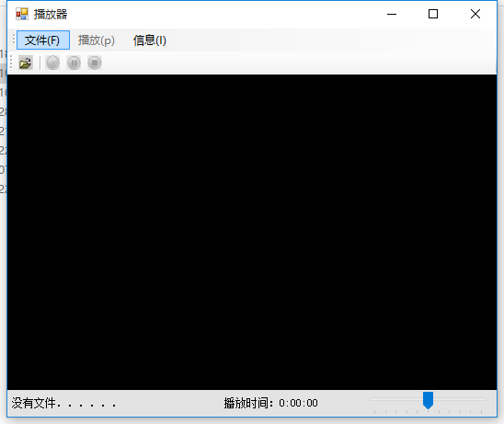Open the 文件(F) menu

click(42, 40)
